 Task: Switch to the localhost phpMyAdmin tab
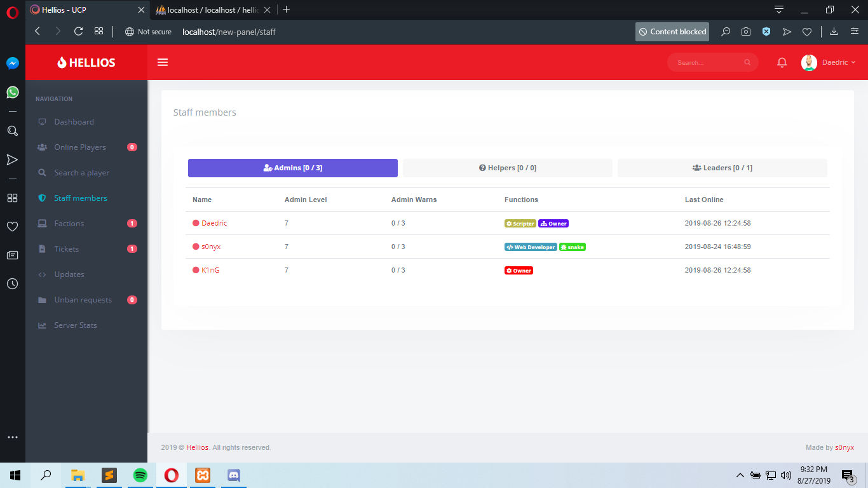tap(213, 10)
